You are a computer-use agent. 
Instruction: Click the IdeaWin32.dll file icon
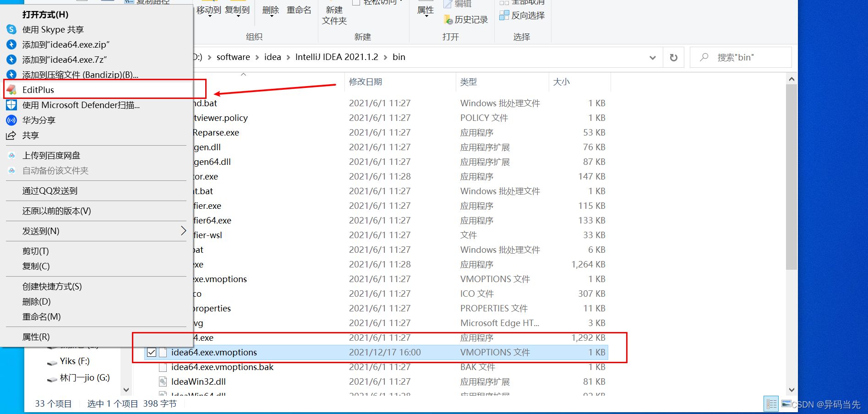(x=163, y=381)
